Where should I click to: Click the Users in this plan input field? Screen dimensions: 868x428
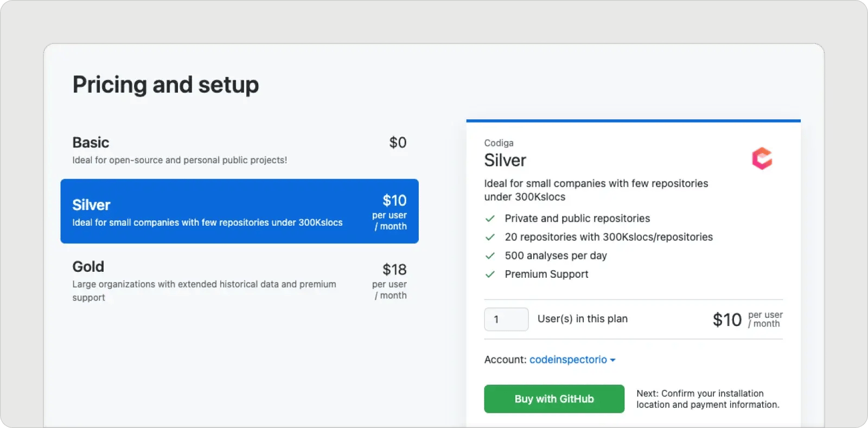pyautogui.click(x=506, y=319)
